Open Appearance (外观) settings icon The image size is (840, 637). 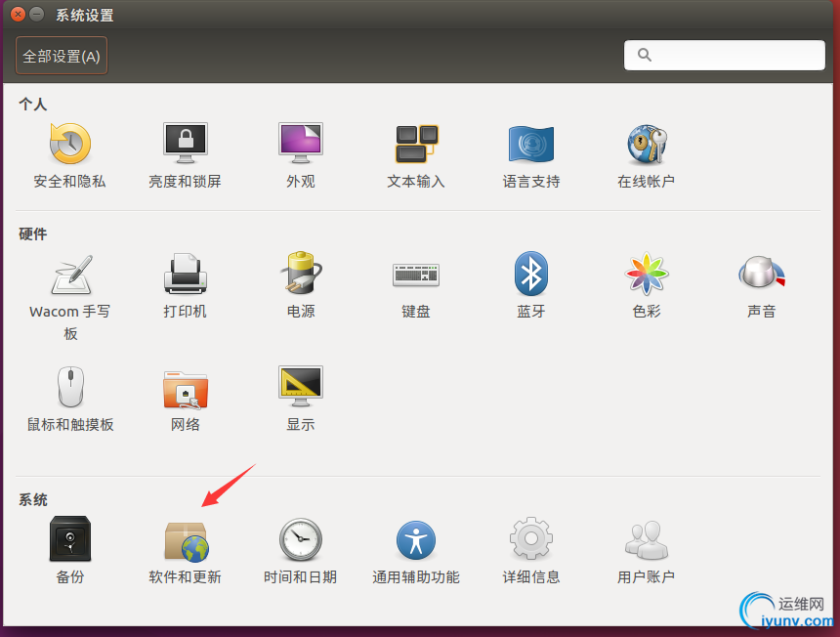301,144
